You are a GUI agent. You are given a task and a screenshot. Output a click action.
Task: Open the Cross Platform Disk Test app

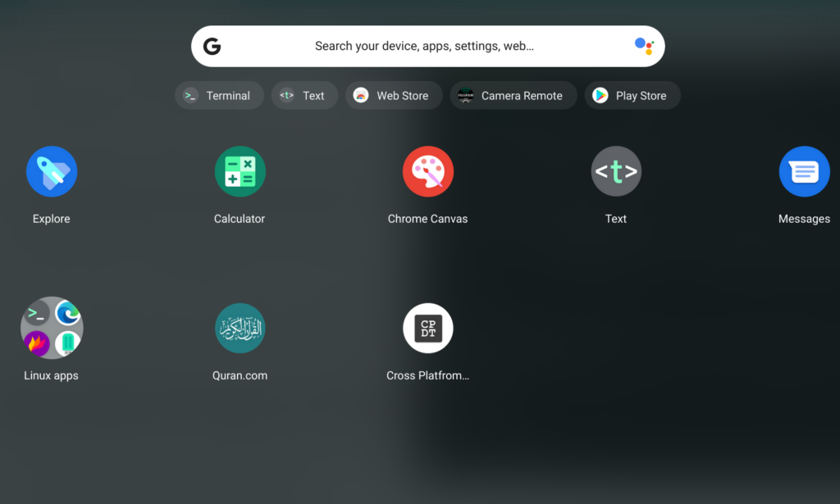pyautogui.click(x=427, y=328)
